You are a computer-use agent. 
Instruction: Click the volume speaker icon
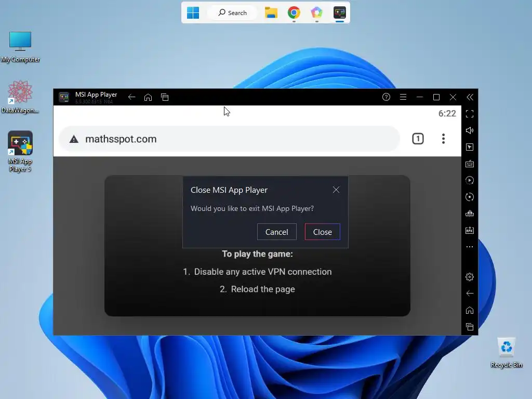(x=470, y=130)
